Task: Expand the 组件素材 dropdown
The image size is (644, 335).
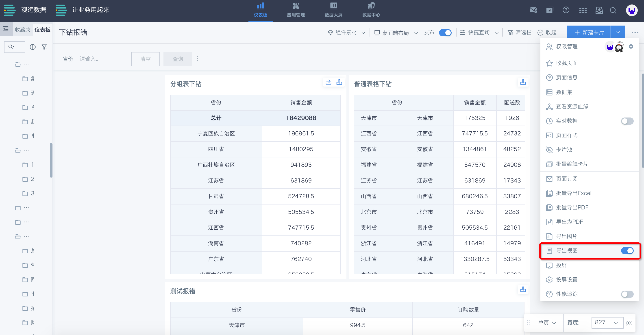Action: pos(346,33)
